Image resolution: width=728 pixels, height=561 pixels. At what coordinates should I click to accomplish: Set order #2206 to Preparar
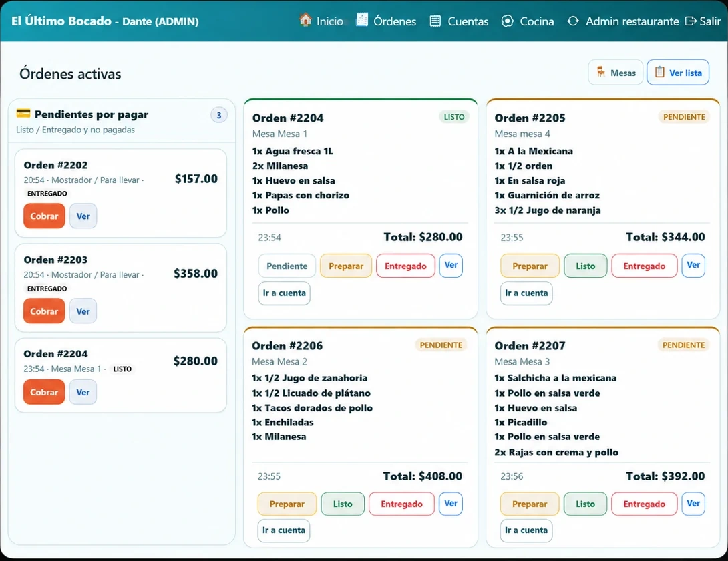(287, 504)
